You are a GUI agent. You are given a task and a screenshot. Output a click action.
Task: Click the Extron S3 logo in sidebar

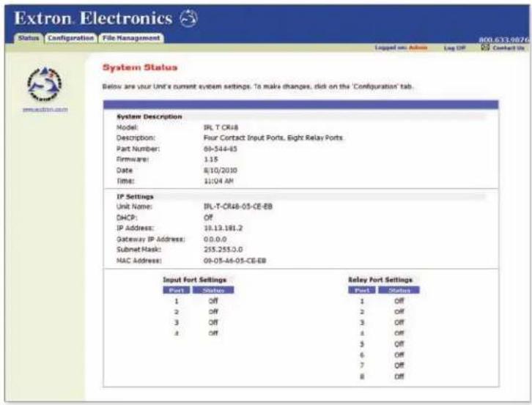pos(45,84)
